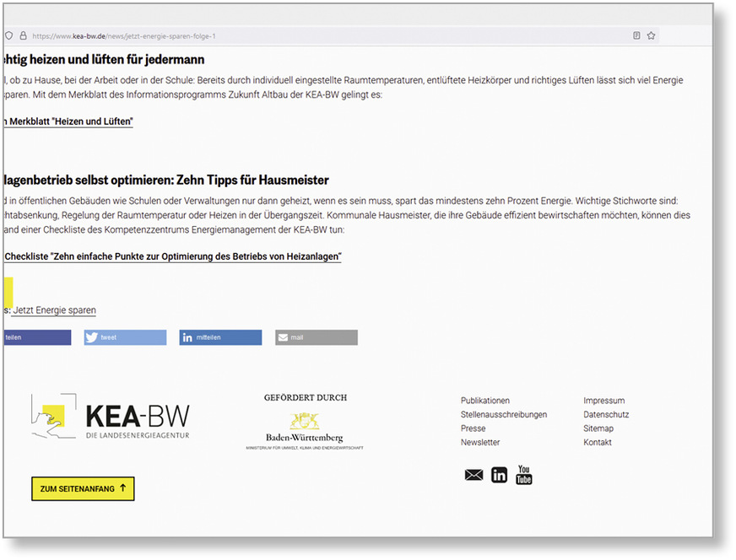Open the Merkblatt "Heizen und Lüften" link
Screen dimensions: 736x560
coord(69,121)
